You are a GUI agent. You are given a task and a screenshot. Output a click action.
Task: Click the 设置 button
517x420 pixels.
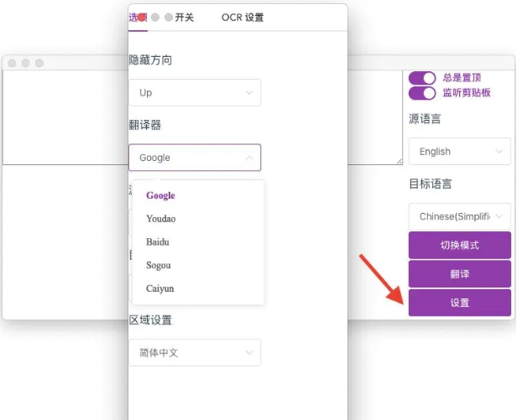(x=460, y=303)
